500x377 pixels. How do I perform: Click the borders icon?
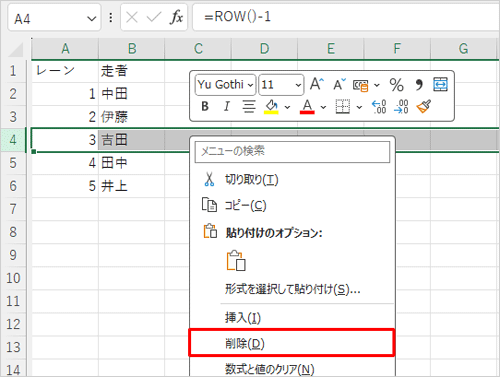pyautogui.click(x=343, y=107)
